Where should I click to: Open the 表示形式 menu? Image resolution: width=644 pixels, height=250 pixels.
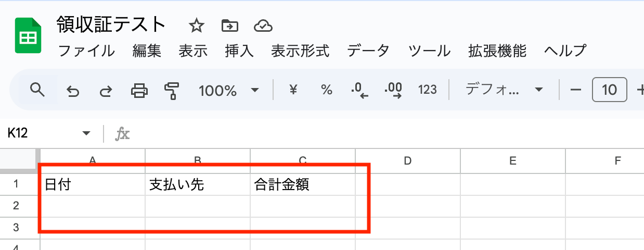300,51
